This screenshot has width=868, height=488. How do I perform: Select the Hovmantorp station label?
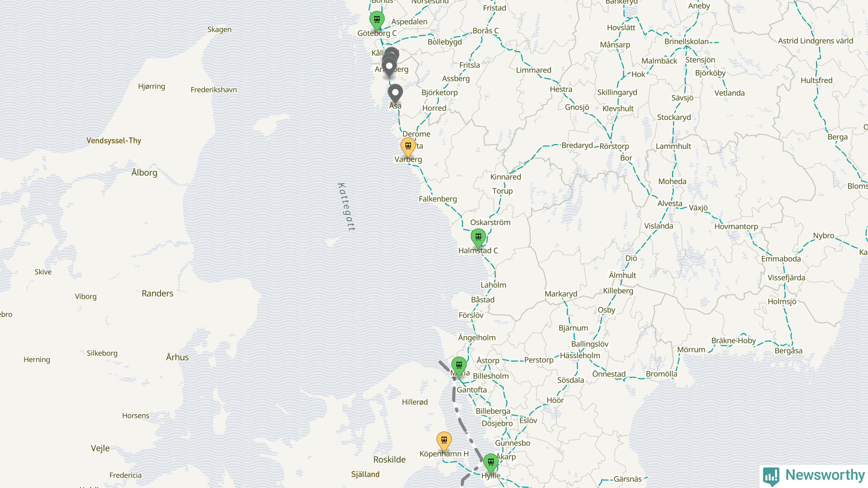pyautogui.click(x=736, y=226)
